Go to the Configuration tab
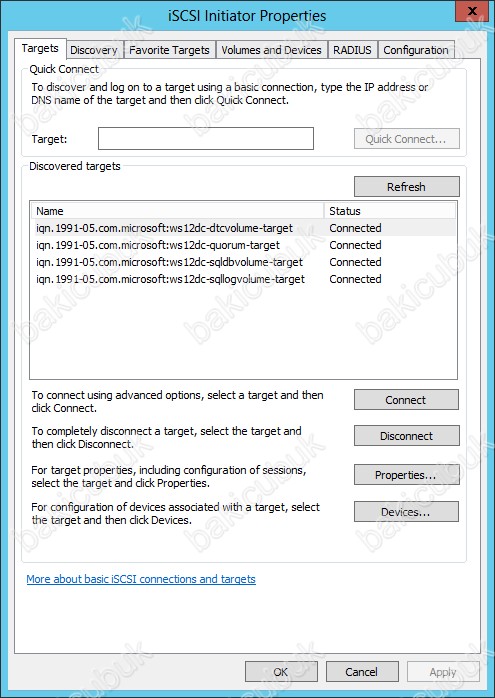Viewport: 495px width, 698px height. pyautogui.click(x=416, y=50)
